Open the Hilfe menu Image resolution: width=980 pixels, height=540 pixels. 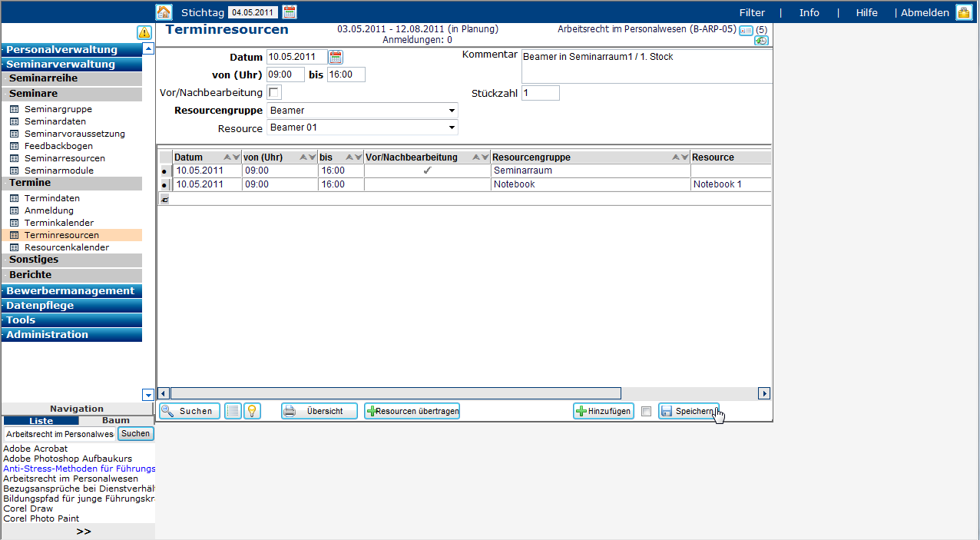coord(866,12)
